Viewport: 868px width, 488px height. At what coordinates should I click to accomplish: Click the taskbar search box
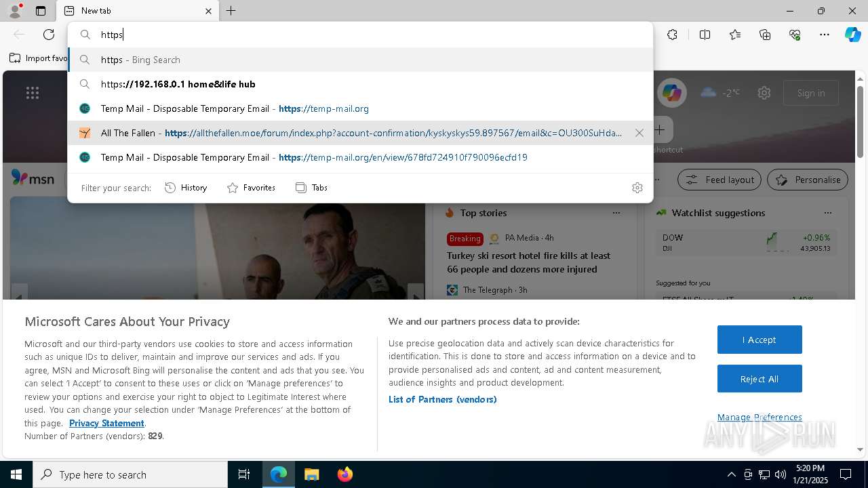130,474
